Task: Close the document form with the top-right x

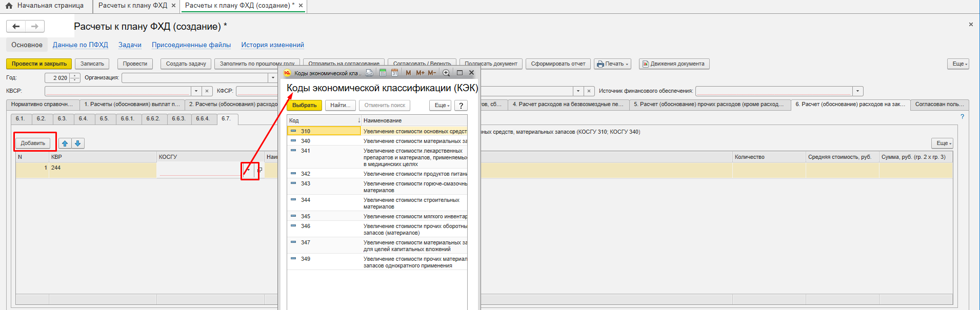Action: (971, 25)
